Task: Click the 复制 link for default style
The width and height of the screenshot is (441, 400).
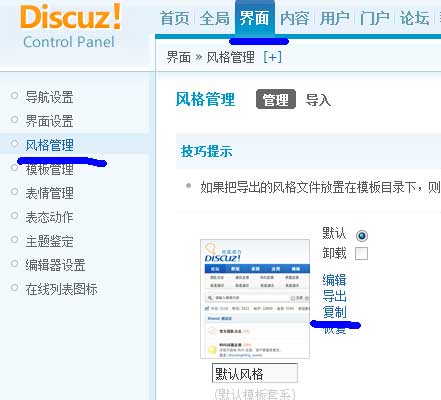Action: coord(334,312)
